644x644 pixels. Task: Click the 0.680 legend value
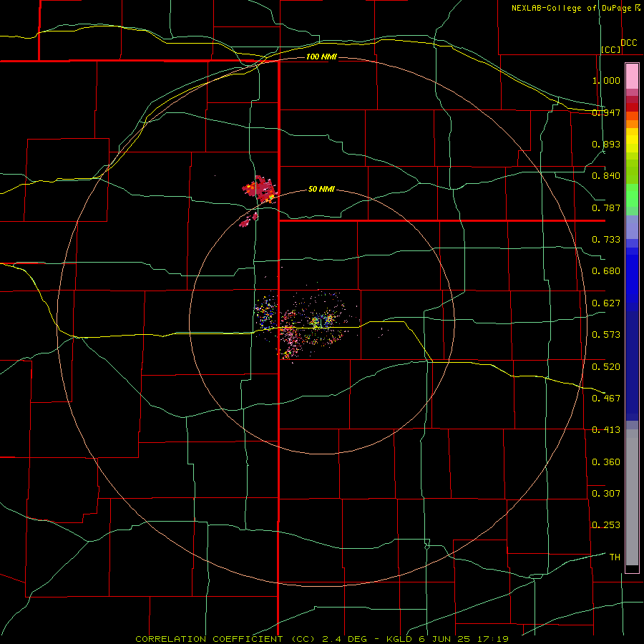(x=606, y=271)
